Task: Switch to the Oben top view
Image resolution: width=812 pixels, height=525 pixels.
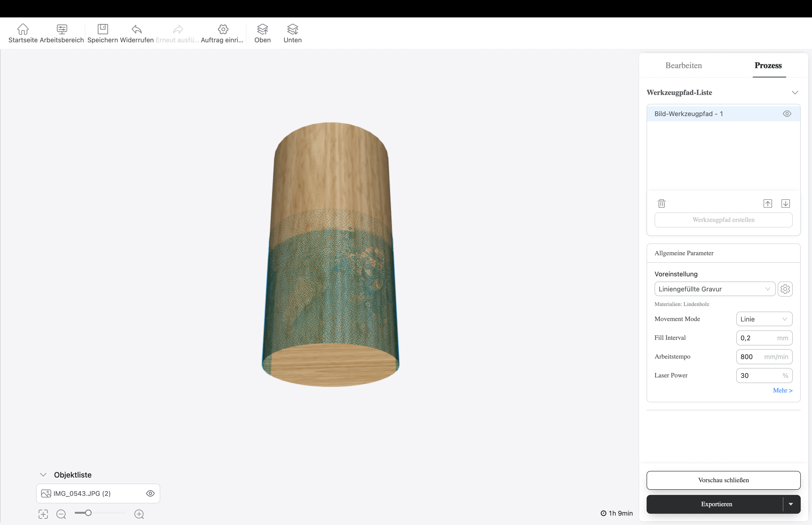Action: pyautogui.click(x=262, y=29)
